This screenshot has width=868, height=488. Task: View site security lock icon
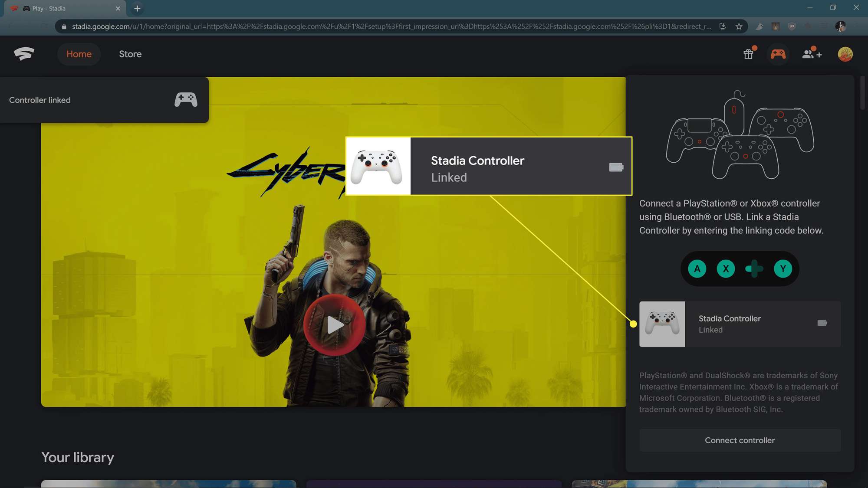tap(64, 26)
